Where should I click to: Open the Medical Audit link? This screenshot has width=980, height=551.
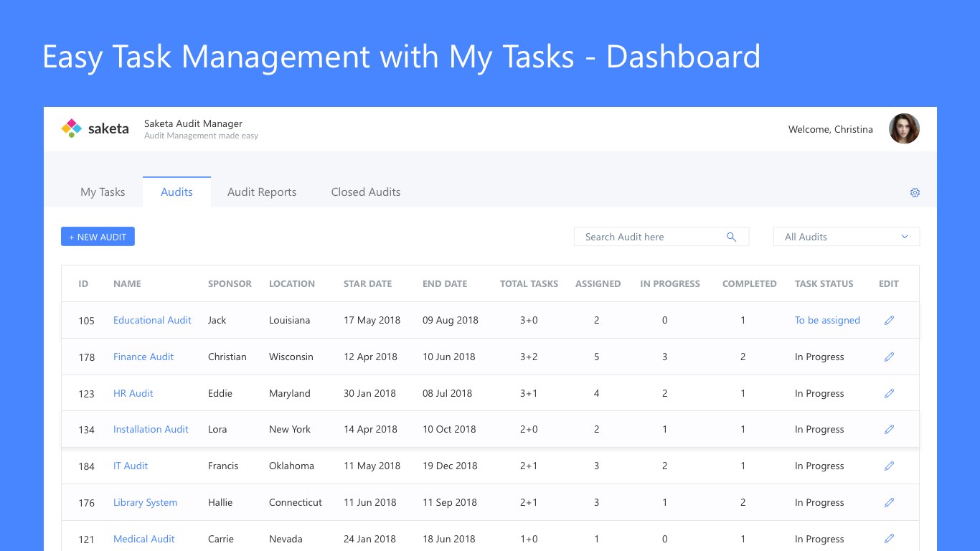[x=144, y=539]
